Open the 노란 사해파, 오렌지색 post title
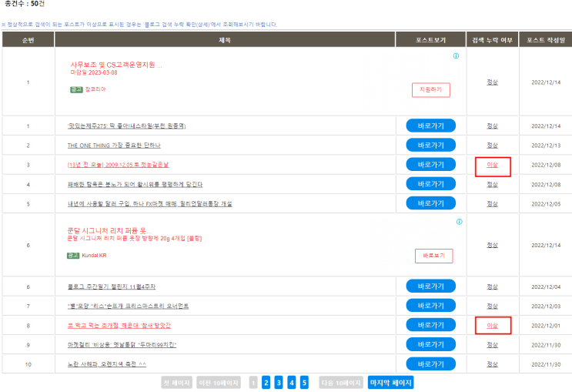Viewport: 572px width, 392px height. pos(106,364)
